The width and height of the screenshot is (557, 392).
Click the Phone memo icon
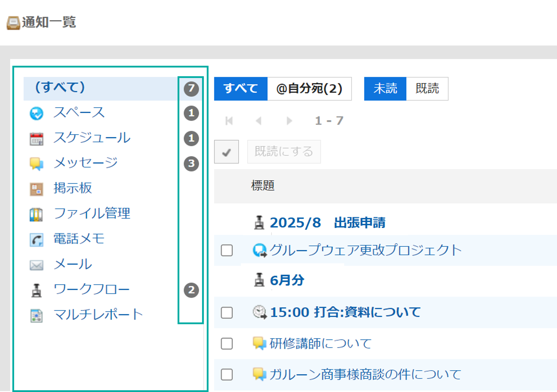point(36,240)
